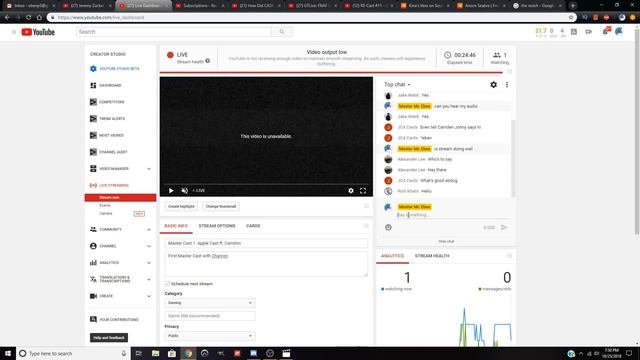Open Task View on the taskbar
This screenshot has width=640, height=360.
coord(138,353)
